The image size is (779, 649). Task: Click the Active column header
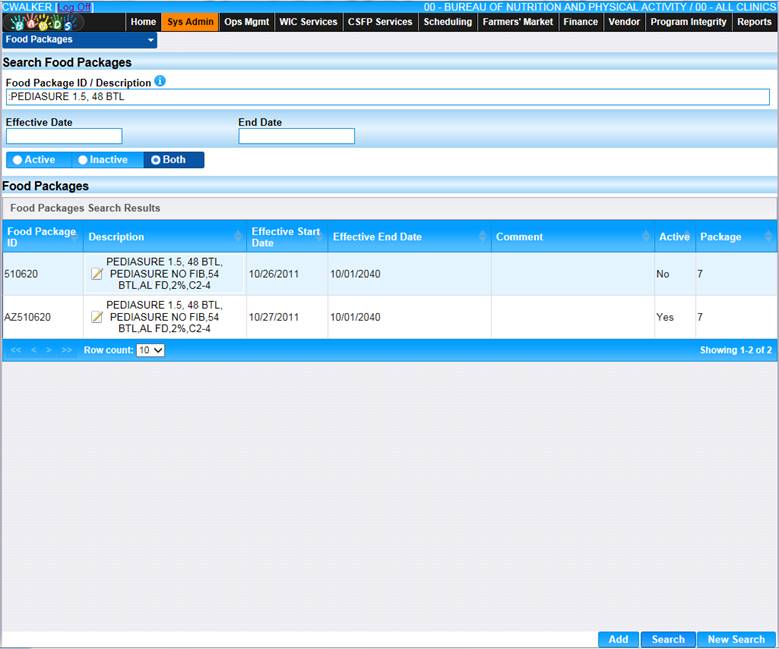point(674,237)
